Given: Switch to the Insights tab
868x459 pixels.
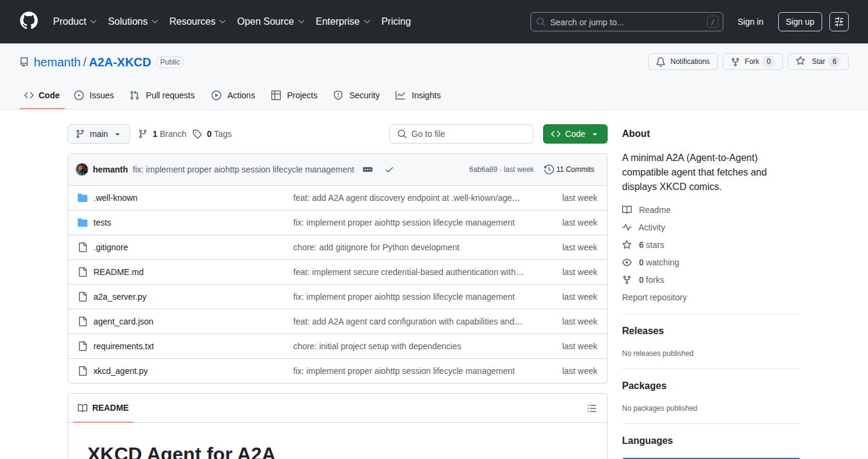Looking at the screenshot, I should tap(418, 95).
